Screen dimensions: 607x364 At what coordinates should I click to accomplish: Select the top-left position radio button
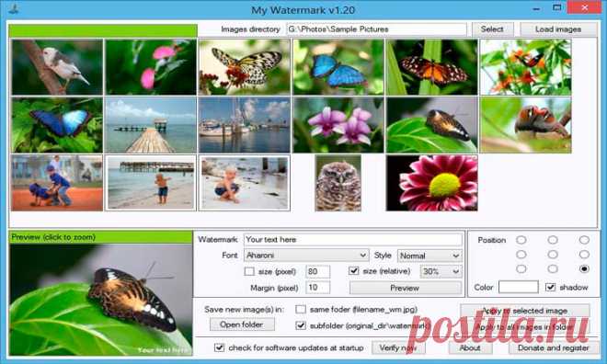521,240
